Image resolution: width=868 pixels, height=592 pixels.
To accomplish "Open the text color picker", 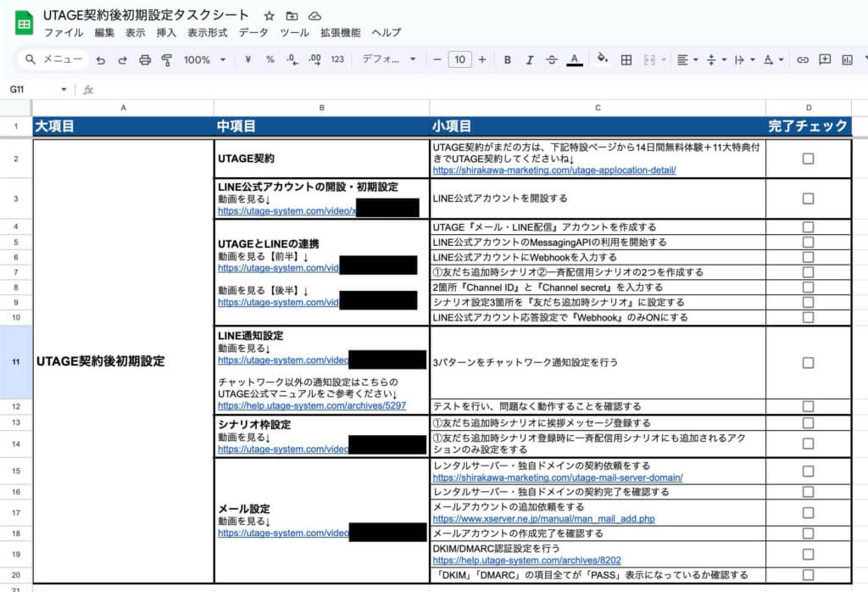I will [x=575, y=60].
